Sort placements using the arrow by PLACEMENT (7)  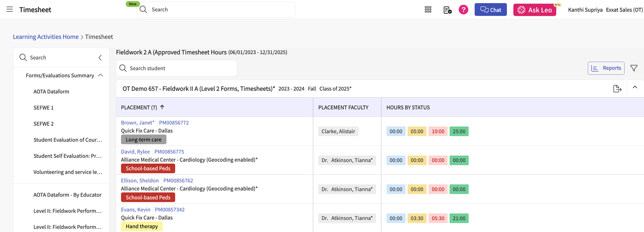pos(162,107)
